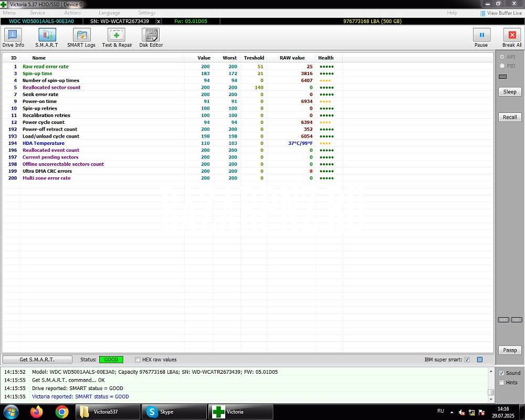Click the 37°C/99°F raw value
This screenshot has width=525, height=420.
300,143
